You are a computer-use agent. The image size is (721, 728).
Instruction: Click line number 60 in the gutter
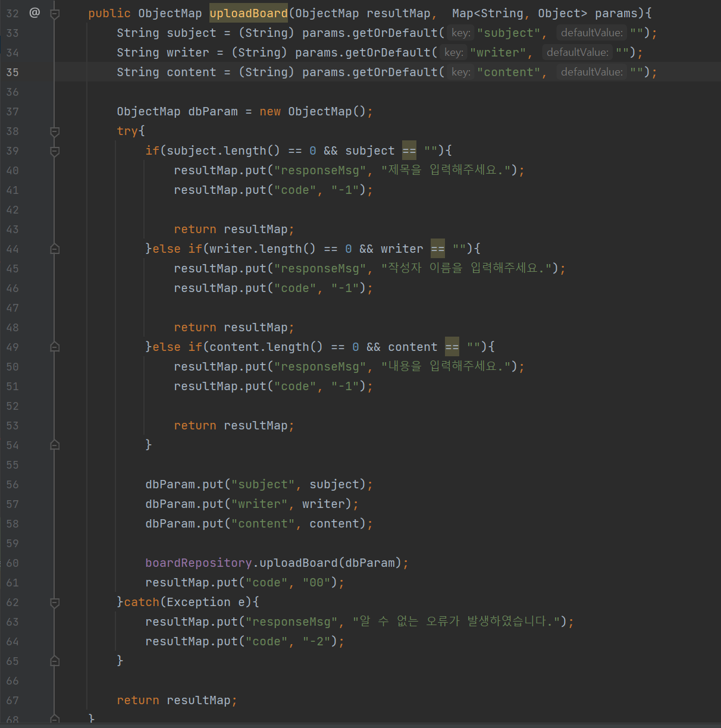(x=12, y=563)
